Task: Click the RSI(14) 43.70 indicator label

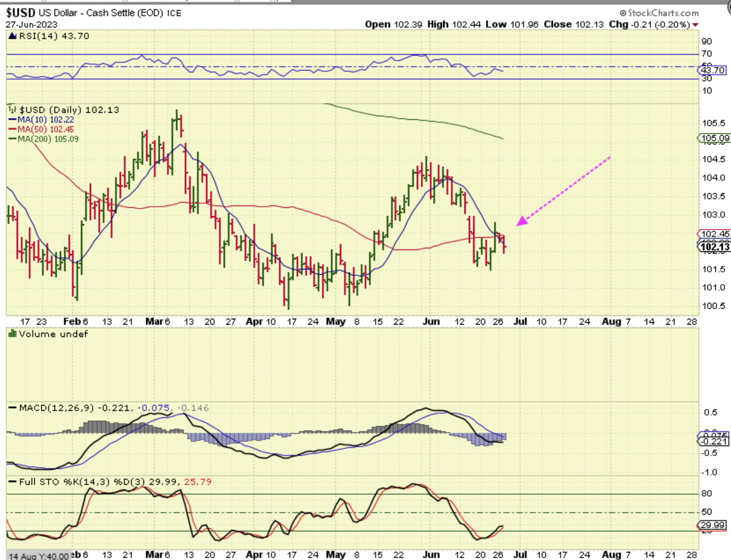Action: (54, 36)
